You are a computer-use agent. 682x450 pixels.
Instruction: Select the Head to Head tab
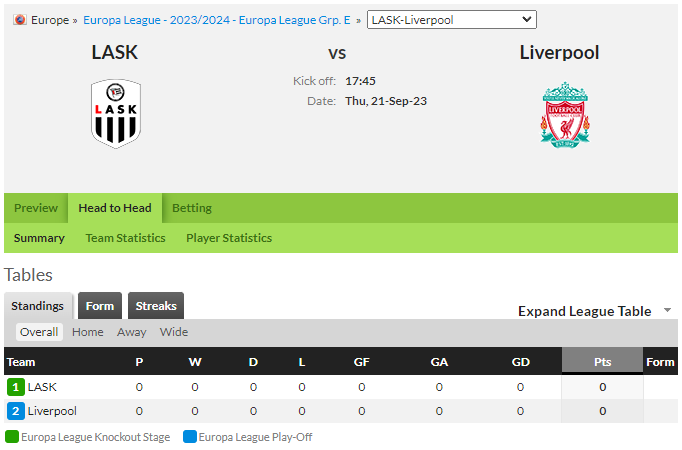(x=115, y=208)
